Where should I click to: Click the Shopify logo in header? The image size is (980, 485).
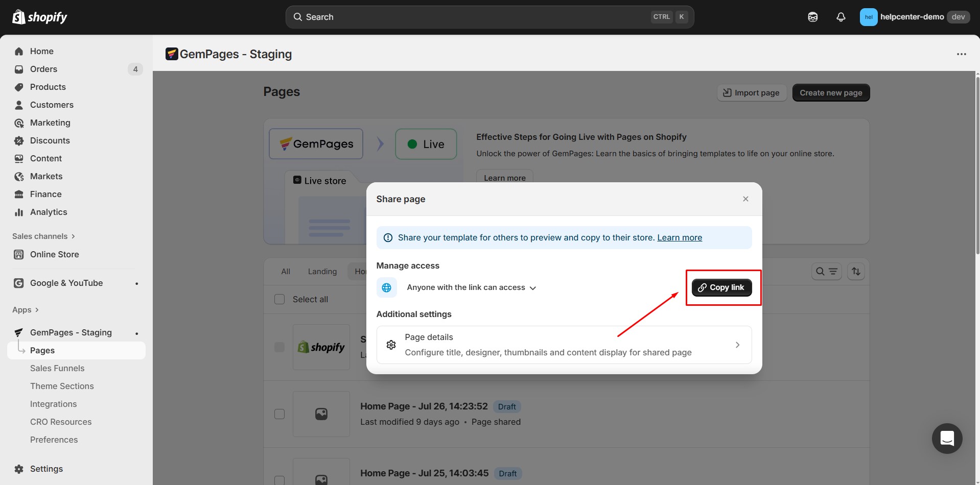click(x=40, y=17)
